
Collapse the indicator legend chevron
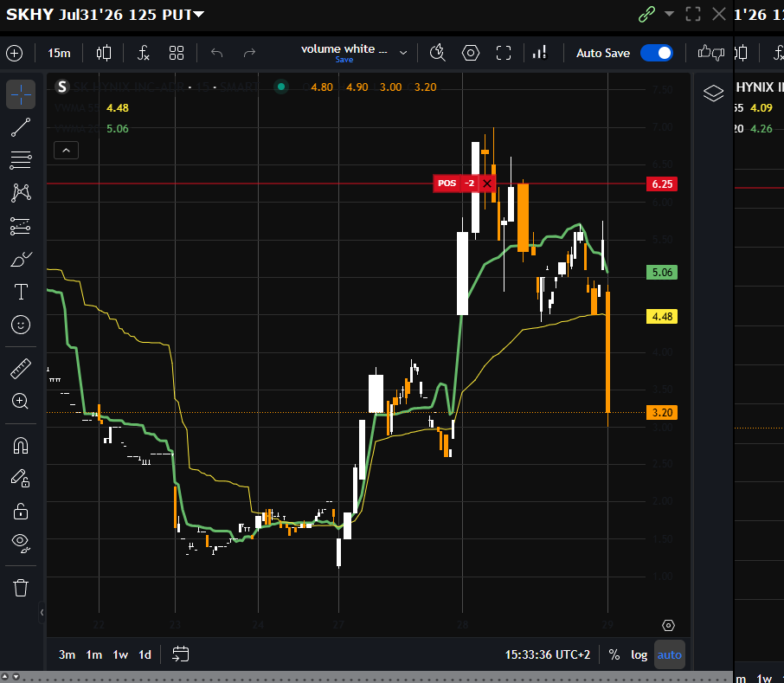[66, 151]
